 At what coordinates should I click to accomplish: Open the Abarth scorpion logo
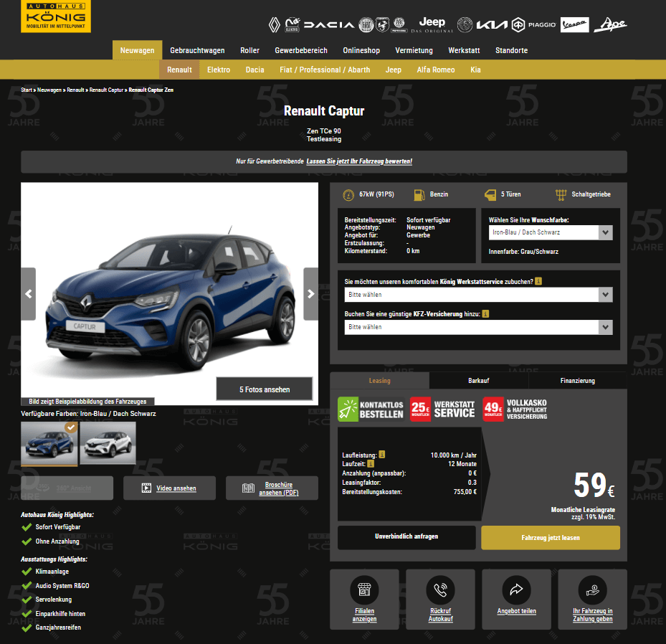click(x=382, y=25)
